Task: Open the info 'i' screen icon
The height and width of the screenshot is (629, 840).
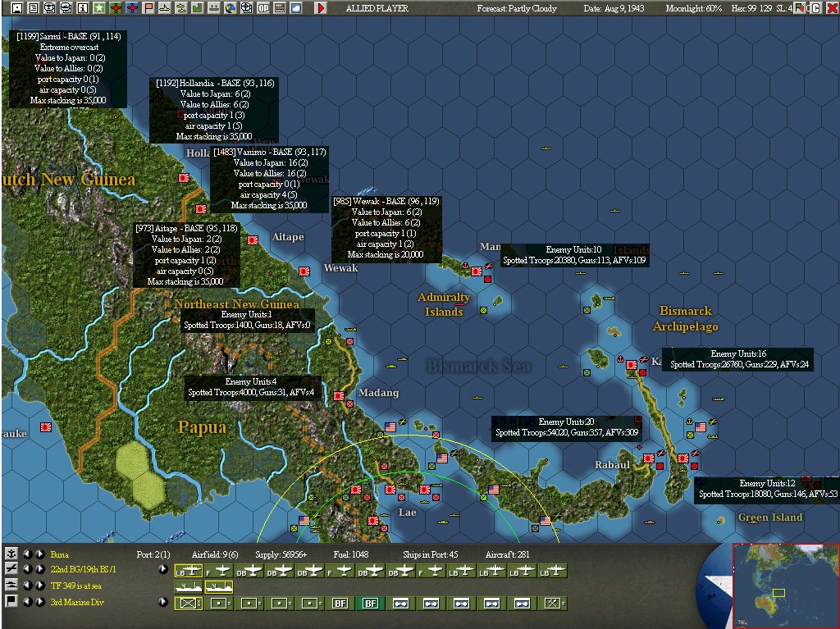Action: tap(83, 8)
